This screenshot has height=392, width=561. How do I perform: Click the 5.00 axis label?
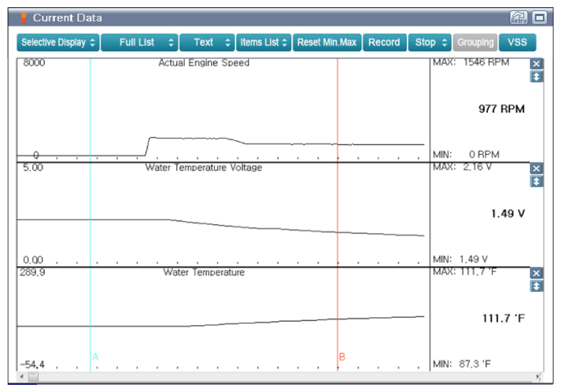(x=33, y=168)
